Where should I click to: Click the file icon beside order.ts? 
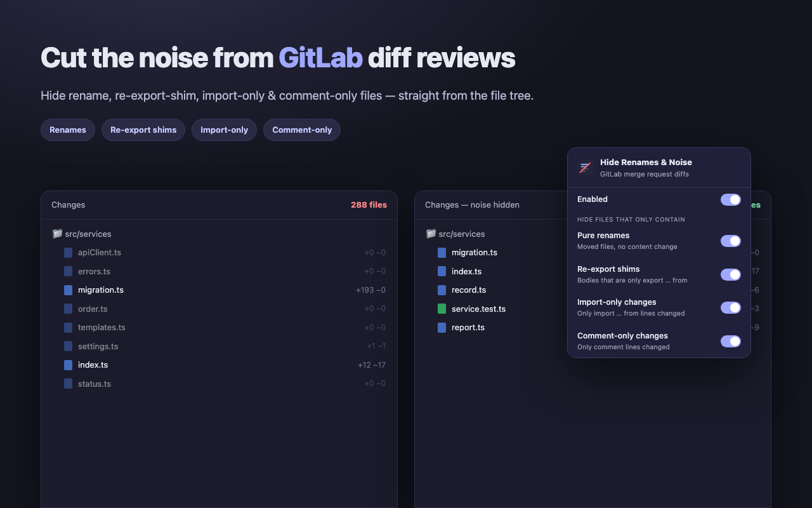[68, 309]
